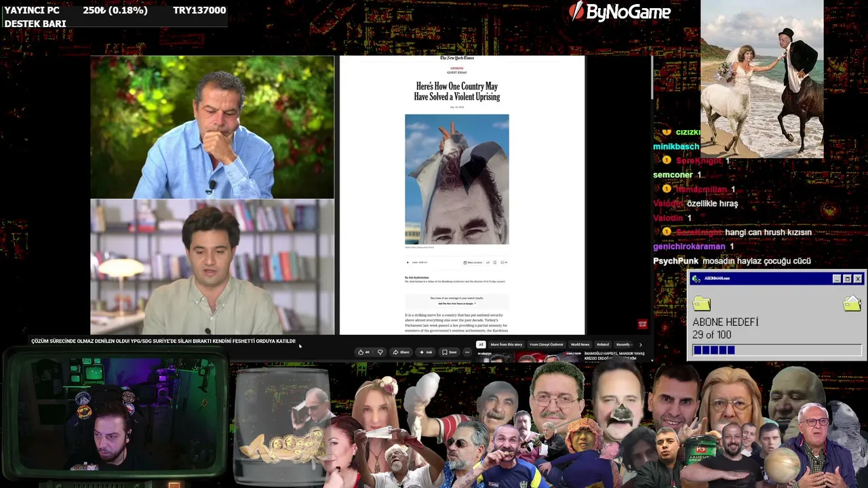Click the New York Times logo
This screenshot has width=868, height=488.
tap(457, 58)
